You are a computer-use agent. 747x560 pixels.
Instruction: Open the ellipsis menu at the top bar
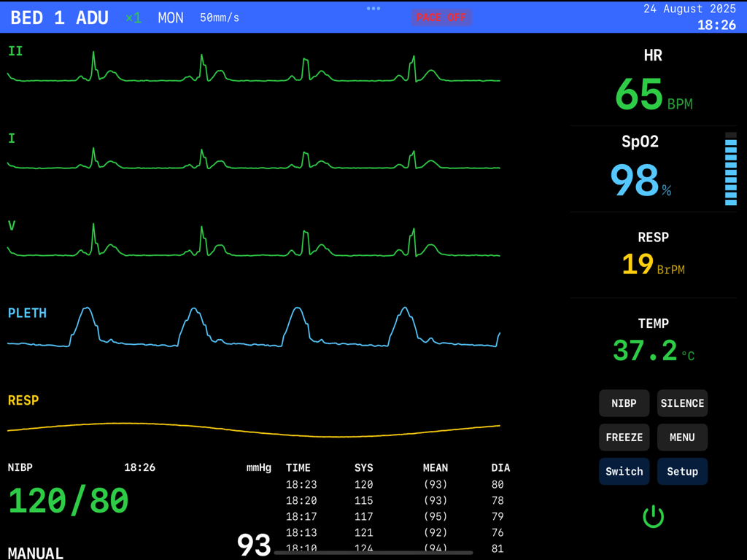[373, 9]
